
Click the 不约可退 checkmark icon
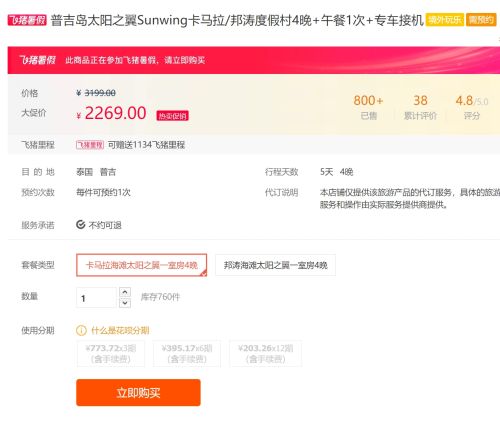[81, 225]
